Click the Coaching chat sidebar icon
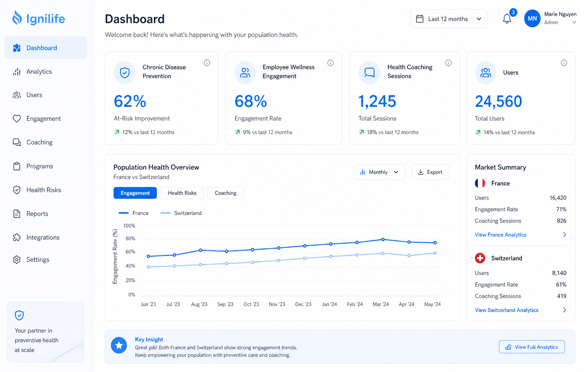This screenshot has width=588, height=372. [x=17, y=142]
